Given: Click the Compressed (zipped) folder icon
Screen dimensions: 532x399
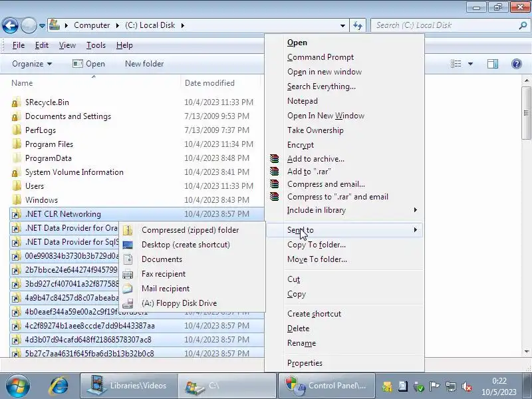Looking at the screenshot, I should [x=128, y=230].
